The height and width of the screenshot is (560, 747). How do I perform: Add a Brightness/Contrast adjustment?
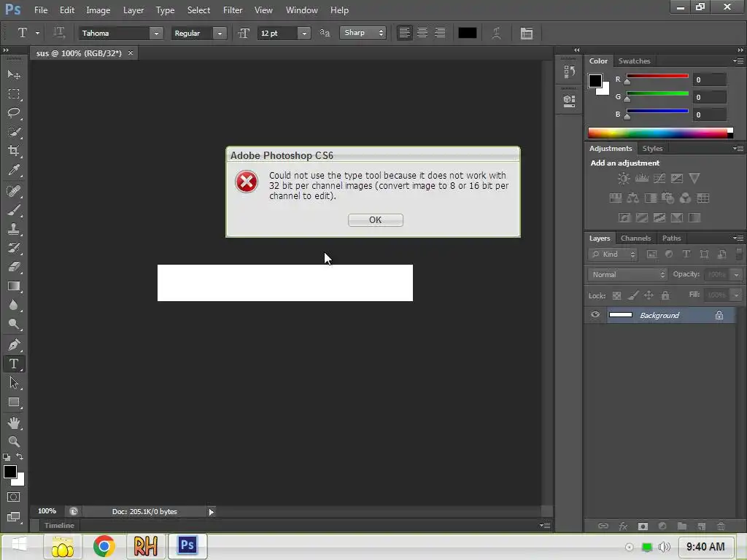[623, 179]
